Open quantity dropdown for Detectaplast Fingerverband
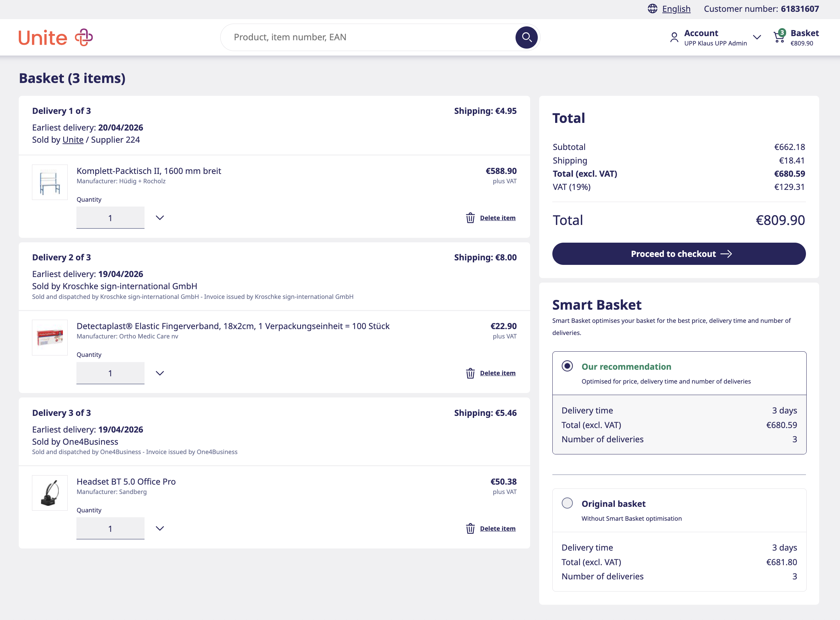Viewport: 840px width, 620px height. [160, 373]
